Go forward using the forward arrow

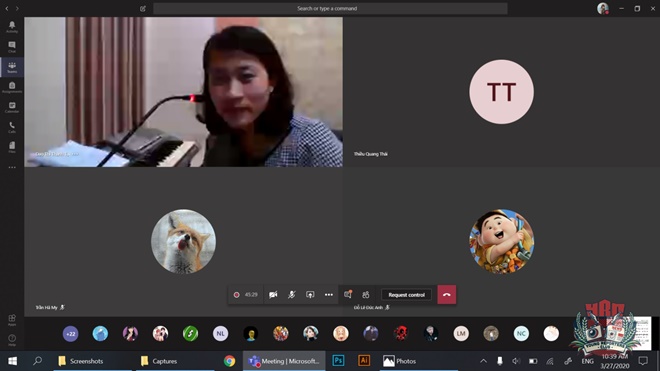[17, 8]
